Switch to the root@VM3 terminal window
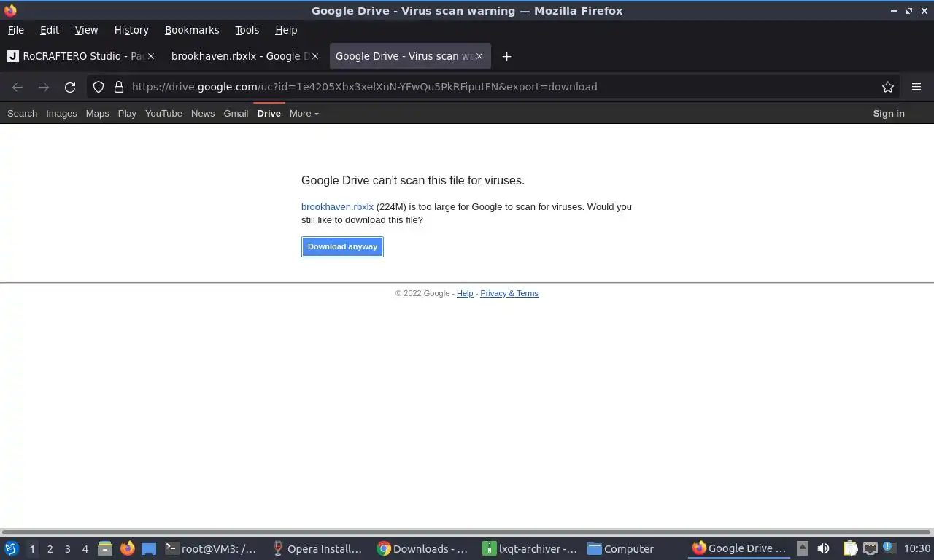This screenshot has width=934, height=560. coord(211,548)
